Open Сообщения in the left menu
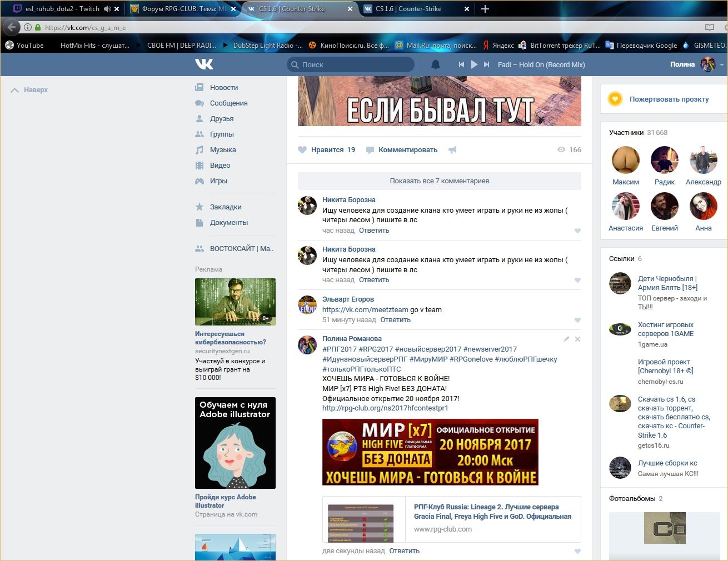 [228, 103]
